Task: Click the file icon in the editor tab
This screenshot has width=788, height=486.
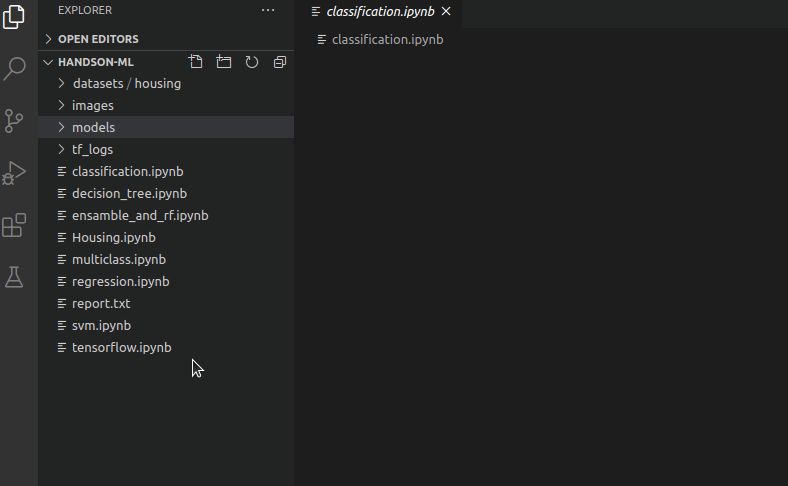Action: 316,12
